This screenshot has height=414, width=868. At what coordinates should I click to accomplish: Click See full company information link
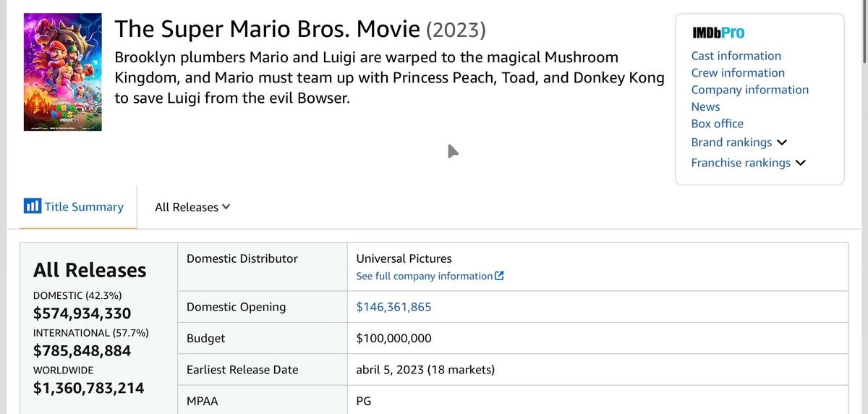425,276
